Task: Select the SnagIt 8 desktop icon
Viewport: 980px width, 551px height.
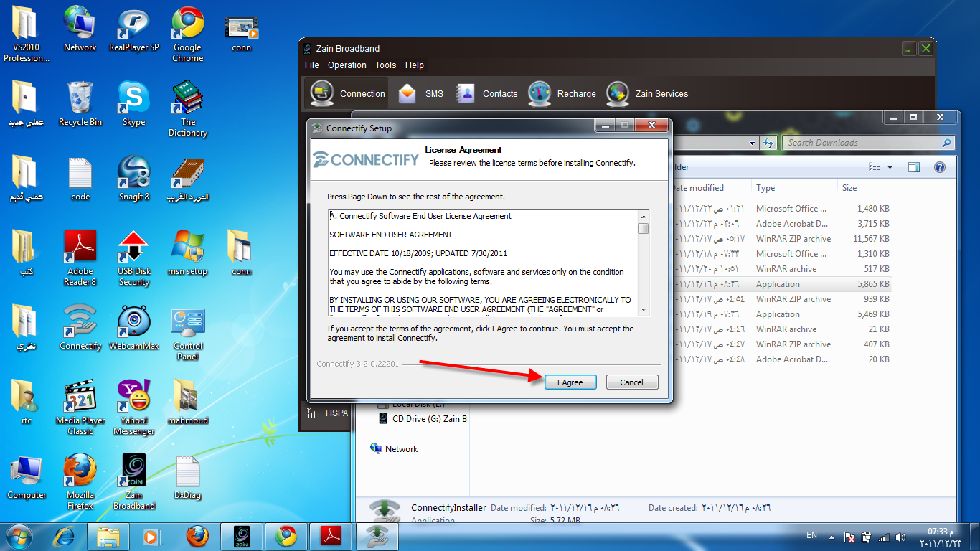Action: (134, 179)
